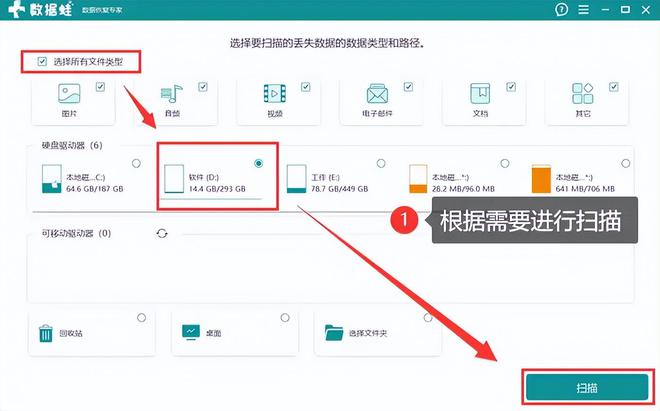
Task: Refresh the removable drives list
Action: pyautogui.click(x=162, y=233)
